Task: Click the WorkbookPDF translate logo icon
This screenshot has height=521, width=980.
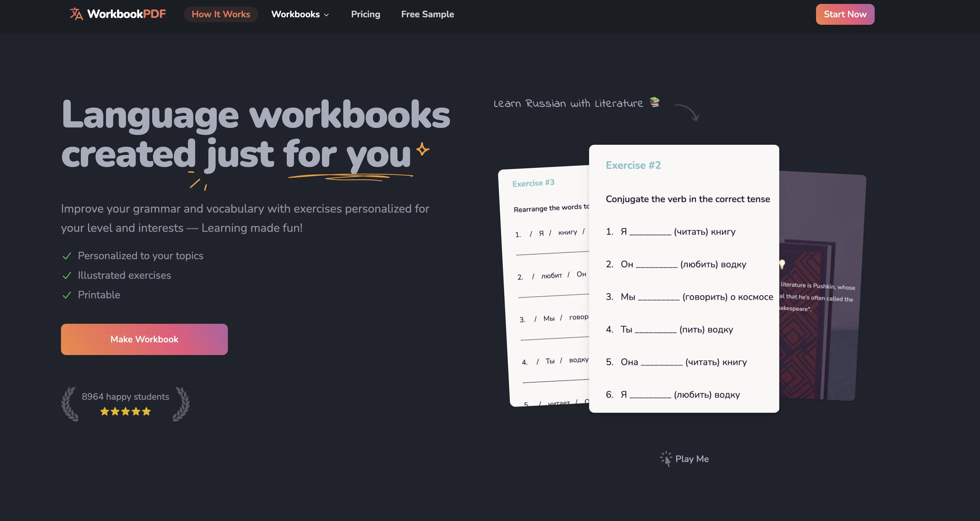Action: 76,14
